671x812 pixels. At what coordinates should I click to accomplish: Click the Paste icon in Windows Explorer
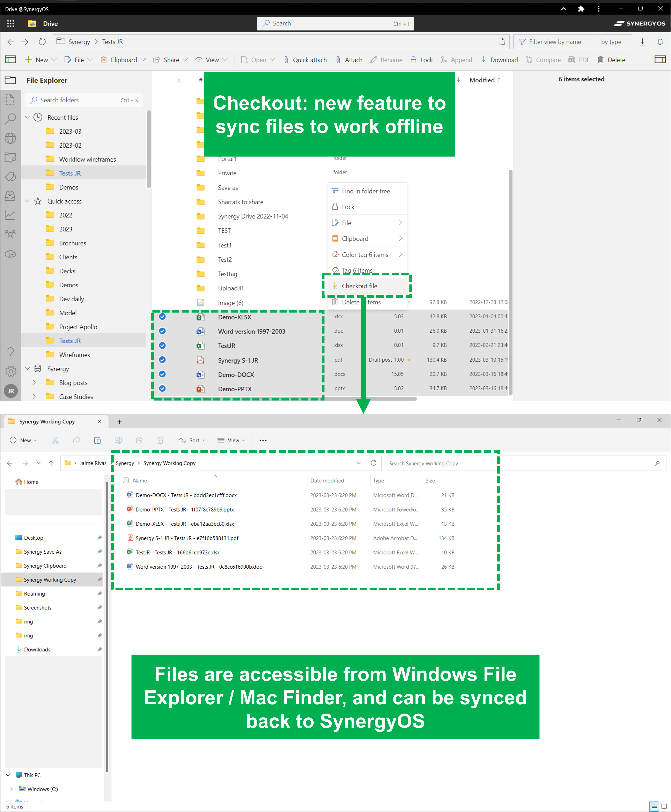pos(97,440)
